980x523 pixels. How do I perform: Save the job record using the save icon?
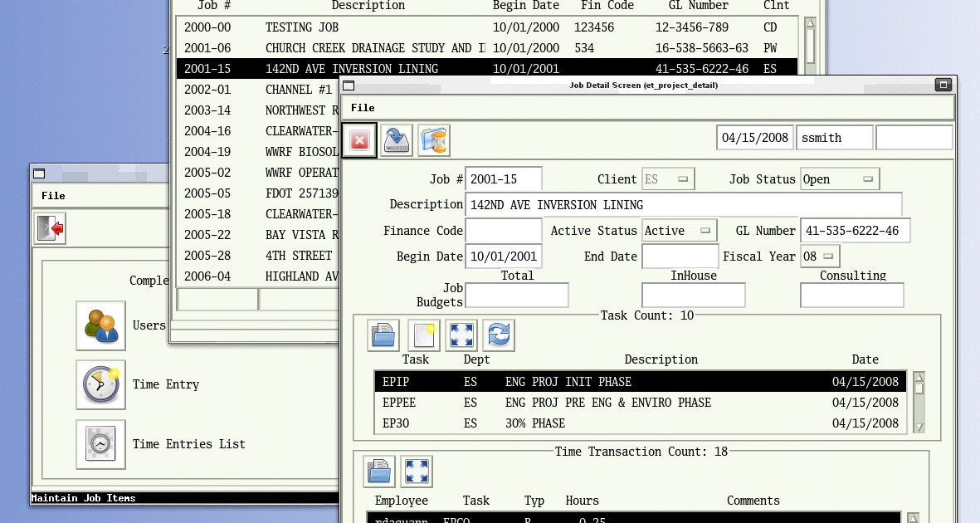[396, 139]
